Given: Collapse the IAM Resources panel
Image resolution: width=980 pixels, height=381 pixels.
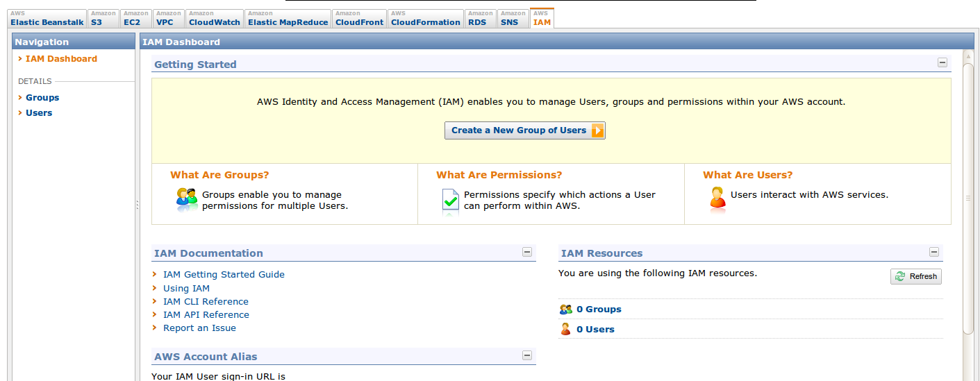Looking at the screenshot, I should 934,252.
